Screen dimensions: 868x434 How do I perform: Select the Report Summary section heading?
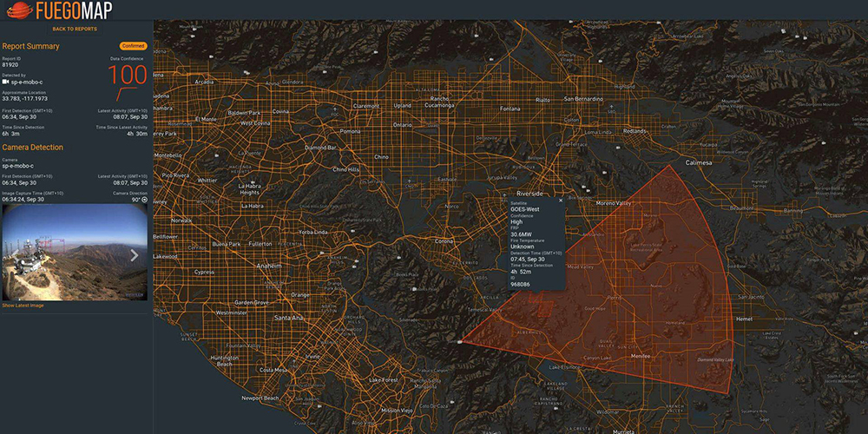[31, 46]
